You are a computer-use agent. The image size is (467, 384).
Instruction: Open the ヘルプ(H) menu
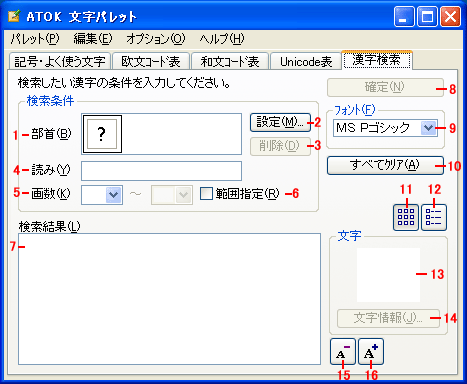coord(222,39)
